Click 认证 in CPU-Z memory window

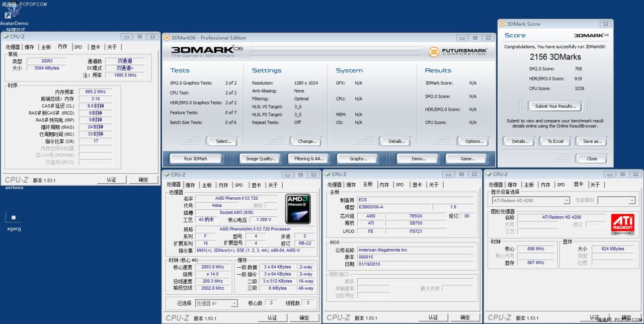111,180
